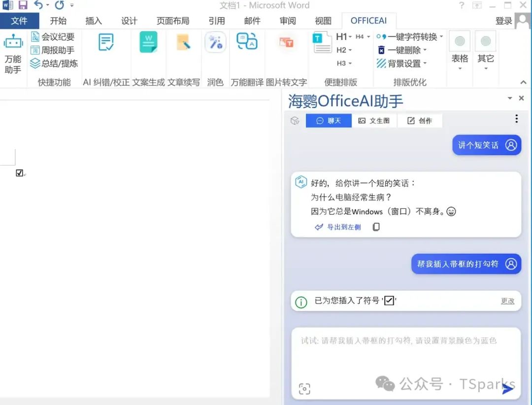Viewport: 532px width, 405px height.
Task: Click the 更改 link in the notice
Action: (507, 301)
